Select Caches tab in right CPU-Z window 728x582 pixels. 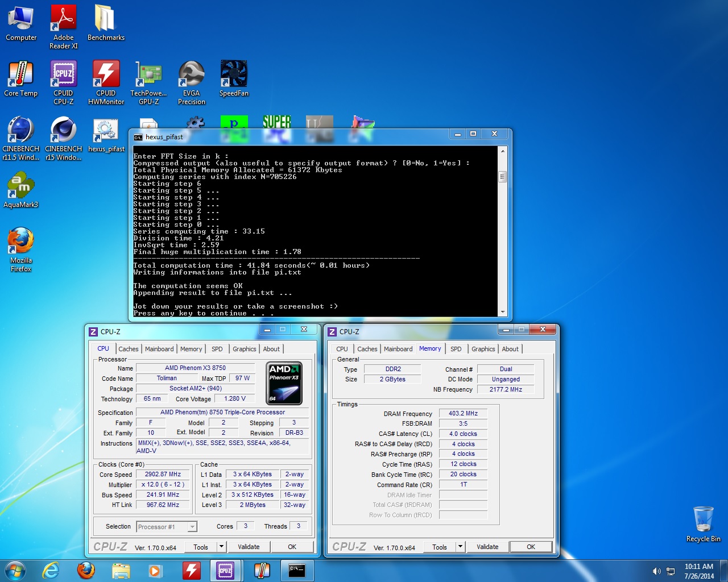point(367,349)
